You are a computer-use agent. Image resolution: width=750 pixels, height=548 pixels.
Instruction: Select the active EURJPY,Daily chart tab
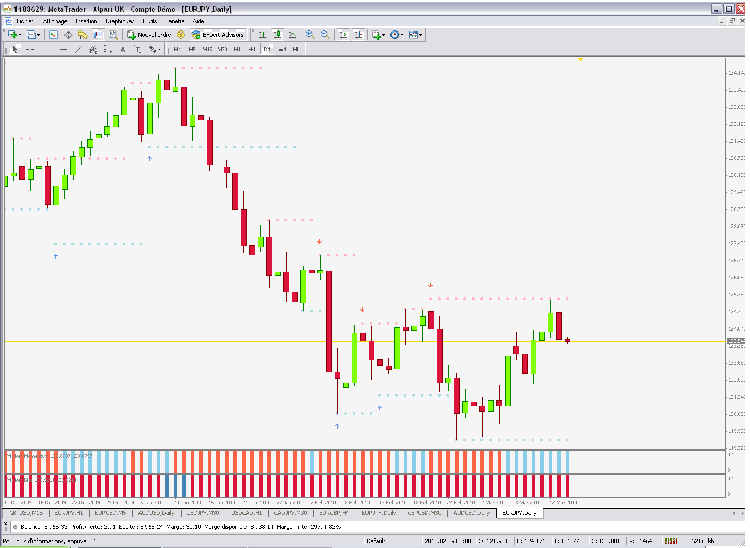(519, 513)
